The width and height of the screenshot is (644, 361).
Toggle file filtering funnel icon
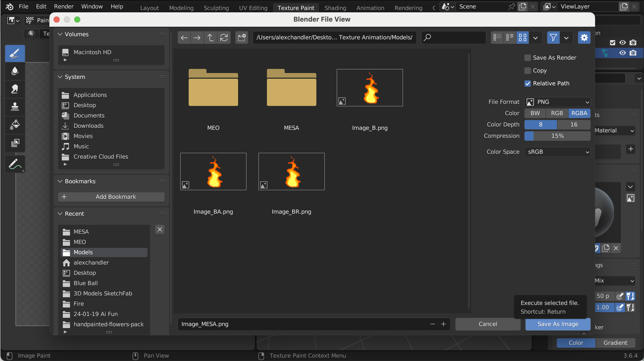[553, 38]
